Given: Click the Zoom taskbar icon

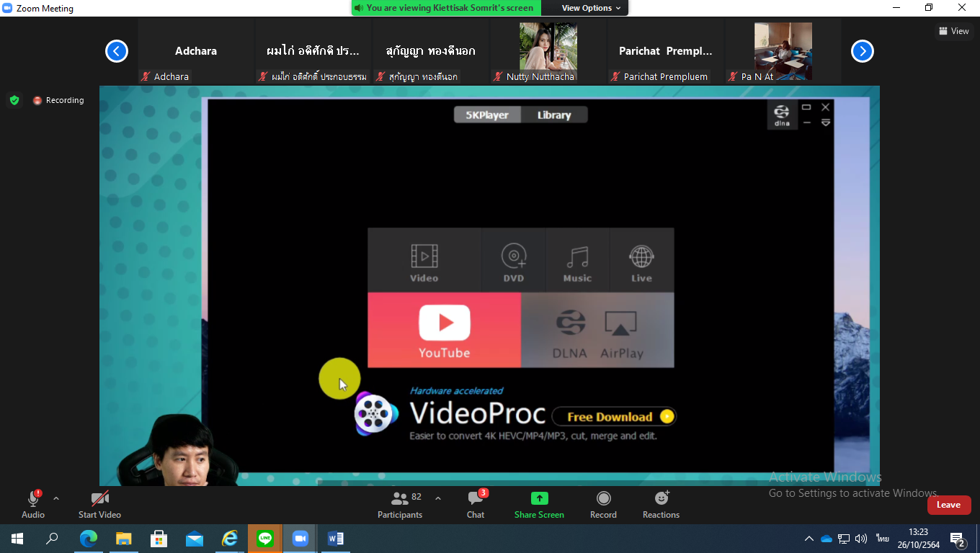Looking at the screenshot, I should pyautogui.click(x=300, y=538).
